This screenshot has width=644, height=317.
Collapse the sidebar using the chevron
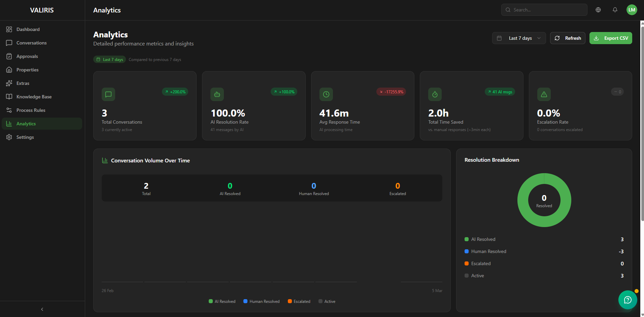[x=42, y=309]
